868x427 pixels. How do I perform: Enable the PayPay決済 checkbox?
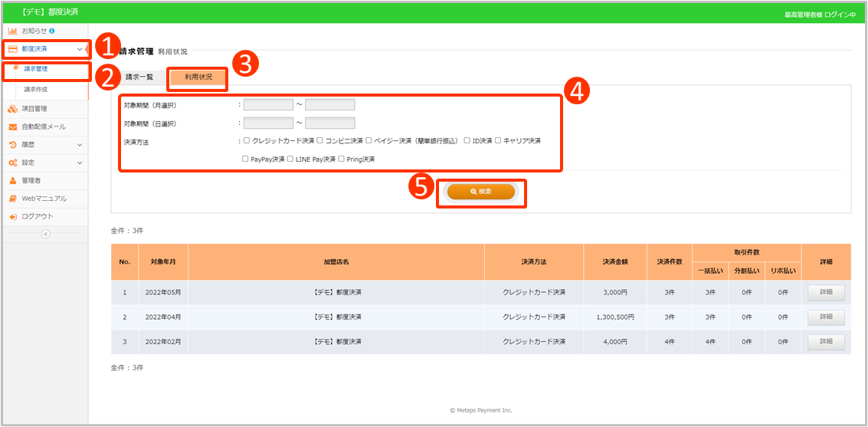coord(245,159)
